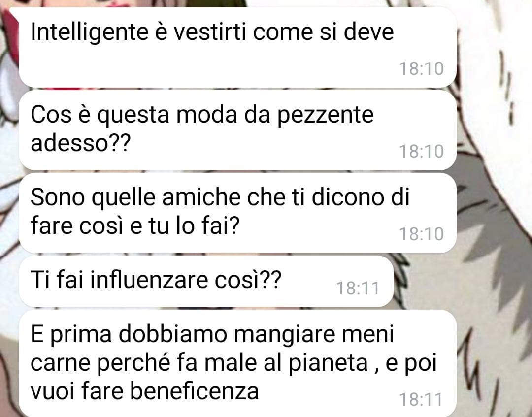Select the "Sono quelle amiche che ti dicono" message

237,213
